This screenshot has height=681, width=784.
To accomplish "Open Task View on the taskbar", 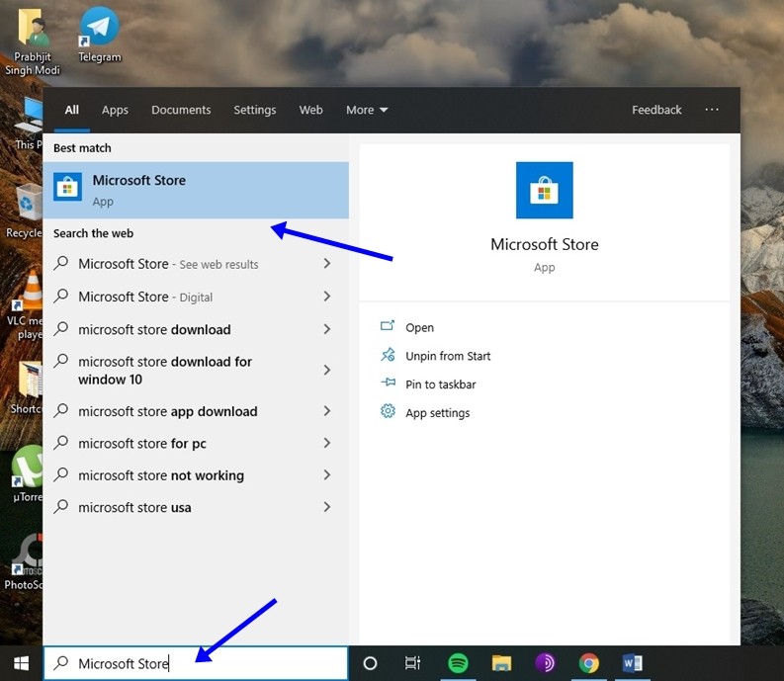I will click(x=412, y=663).
